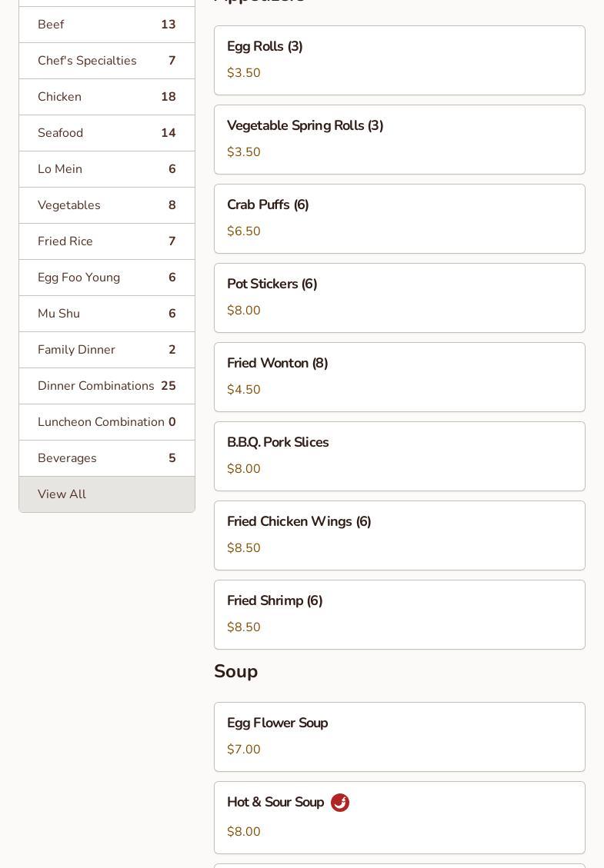
Task: Add Crab Puffs (6) to order
Action: click(x=399, y=218)
